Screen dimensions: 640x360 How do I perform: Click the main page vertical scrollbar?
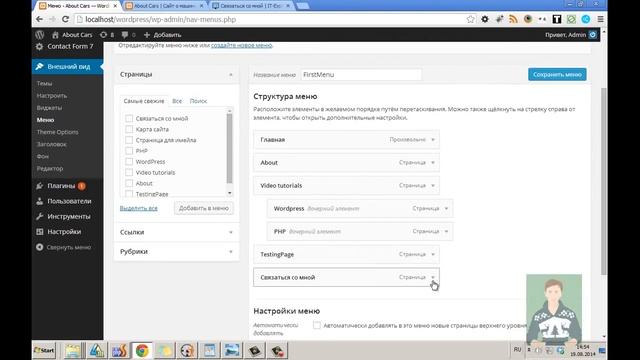604,181
